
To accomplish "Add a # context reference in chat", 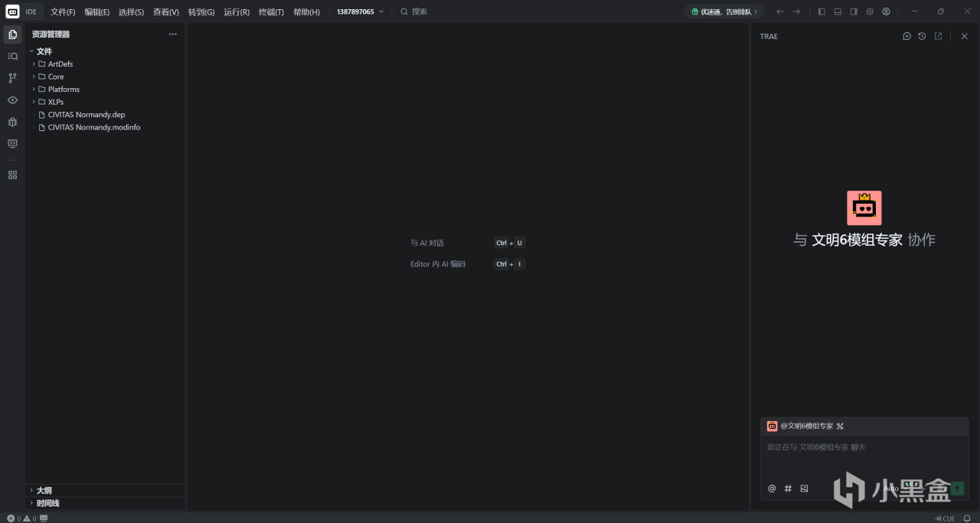I will click(x=788, y=489).
